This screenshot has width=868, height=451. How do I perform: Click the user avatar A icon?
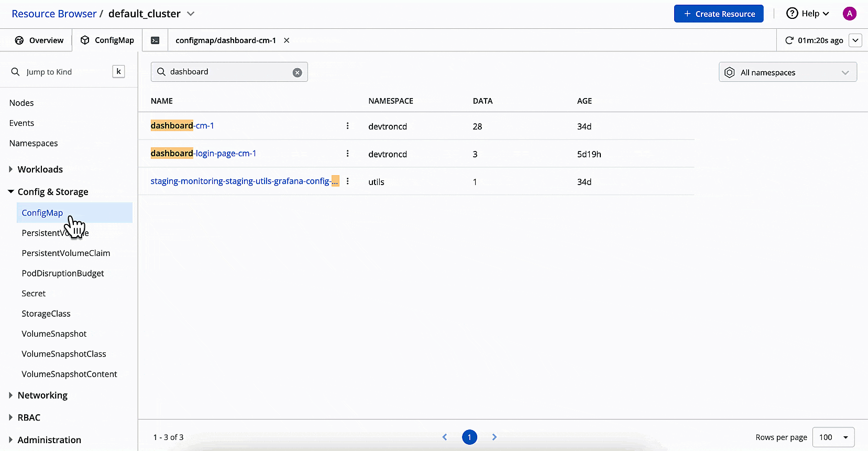(x=849, y=14)
